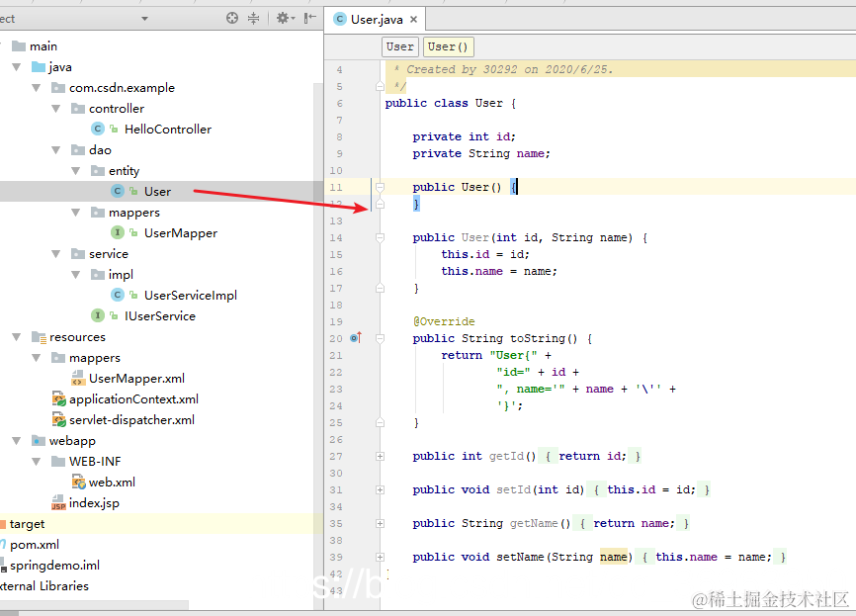The image size is (856, 616).
Task: Select web.xml in project tree
Action: (112, 483)
